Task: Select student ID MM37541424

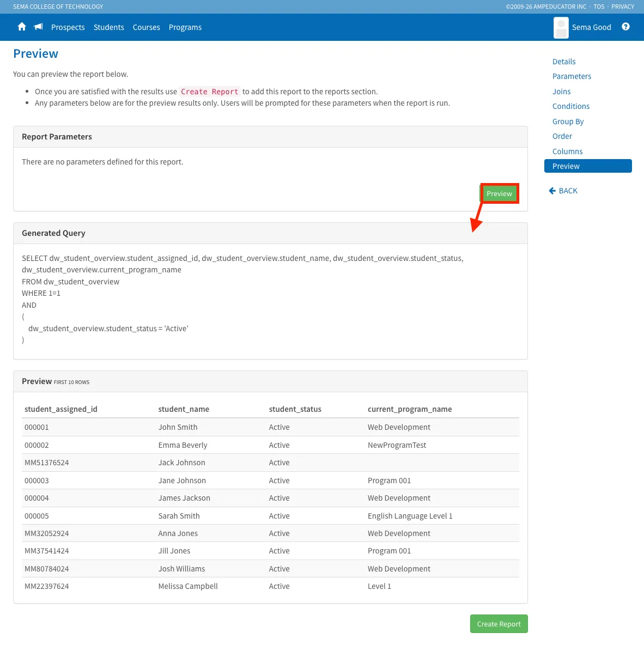Action: pyautogui.click(x=46, y=551)
